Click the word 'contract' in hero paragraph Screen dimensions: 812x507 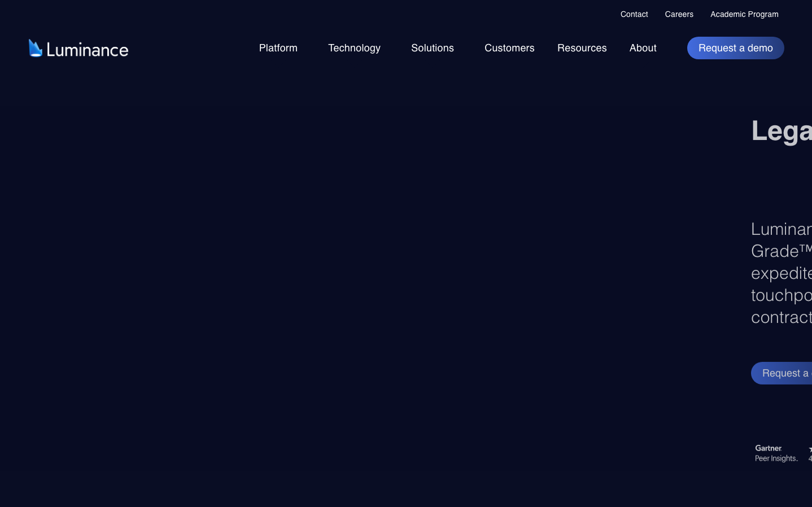click(781, 317)
